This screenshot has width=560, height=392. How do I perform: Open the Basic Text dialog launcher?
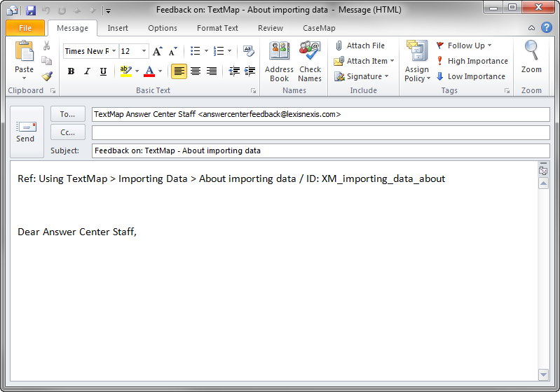[253, 91]
